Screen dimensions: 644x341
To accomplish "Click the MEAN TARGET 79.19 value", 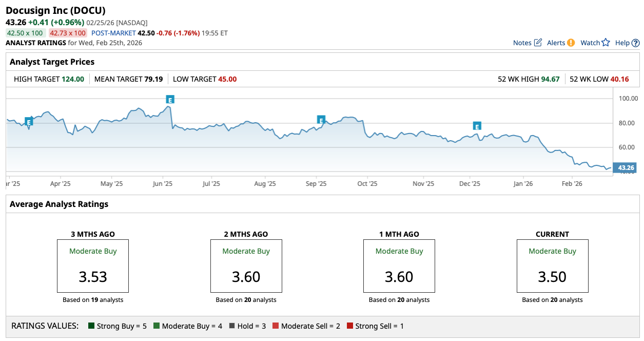I will pos(153,79).
